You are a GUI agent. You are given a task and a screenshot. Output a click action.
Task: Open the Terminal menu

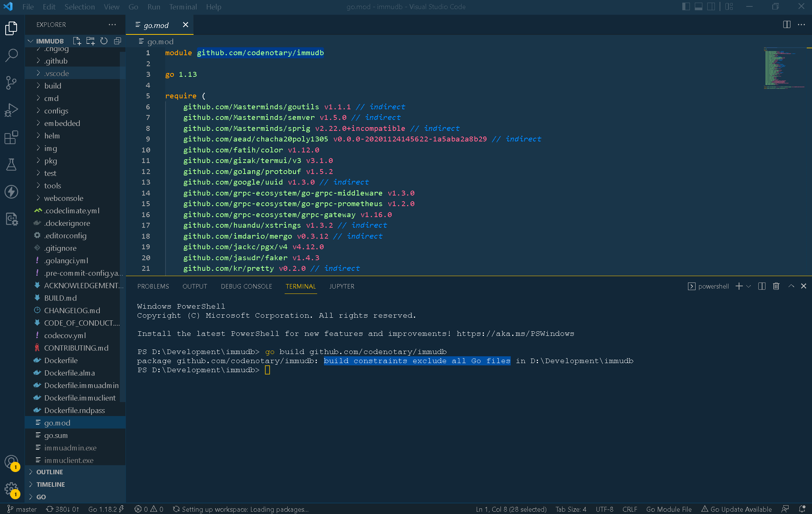click(183, 6)
